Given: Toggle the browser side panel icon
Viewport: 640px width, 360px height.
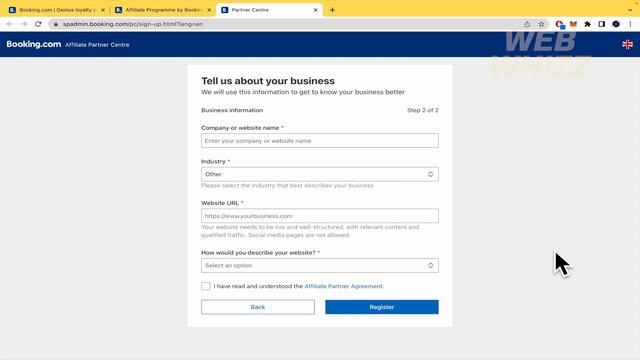Looking at the screenshot, I should click(x=602, y=24).
